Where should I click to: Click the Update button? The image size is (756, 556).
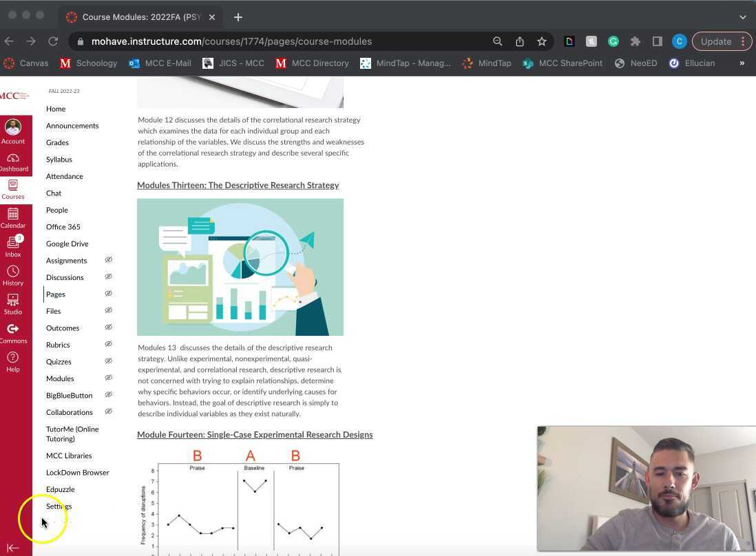click(716, 41)
